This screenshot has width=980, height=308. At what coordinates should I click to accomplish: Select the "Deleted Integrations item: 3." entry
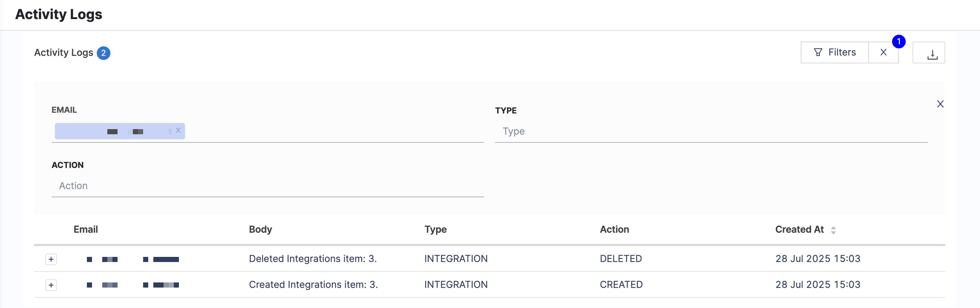pos(312,259)
